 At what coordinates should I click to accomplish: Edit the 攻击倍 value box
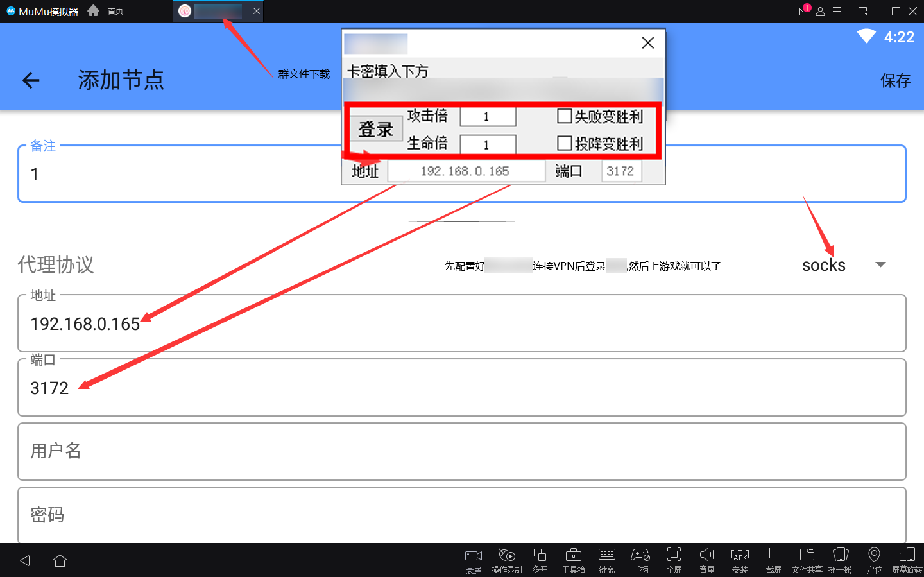488,116
